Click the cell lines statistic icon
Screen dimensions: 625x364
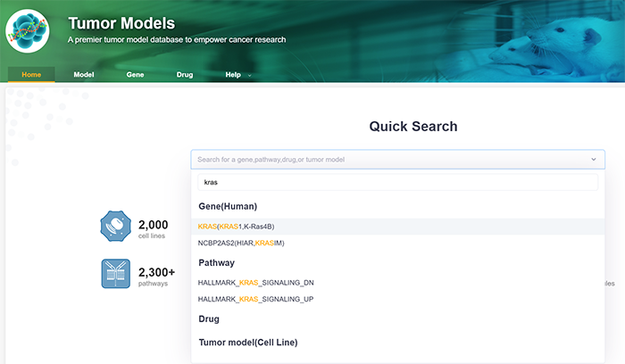pos(116,227)
